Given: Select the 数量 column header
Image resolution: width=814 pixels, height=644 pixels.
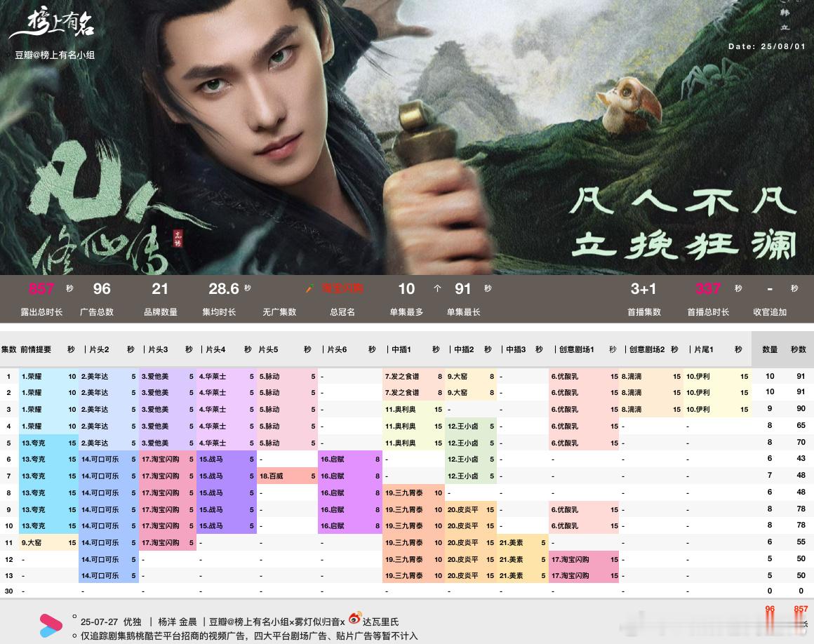Looking at the screenshot, I should tap(770, 349).
